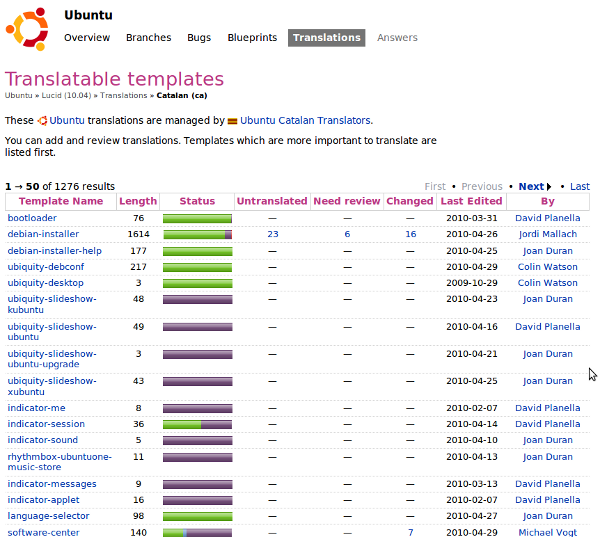
Task: Open the indicator-sound template
Action: pyautogui.click(x=42, y=440)
